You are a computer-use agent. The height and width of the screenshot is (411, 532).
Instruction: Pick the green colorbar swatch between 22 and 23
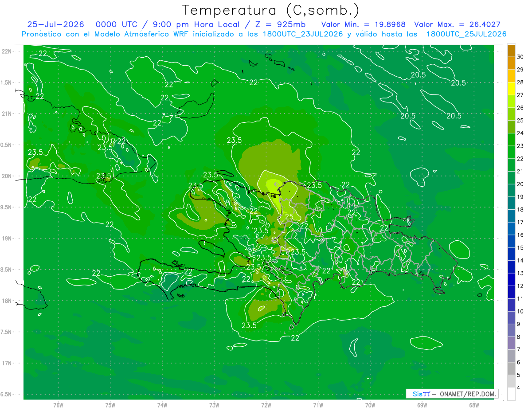click(x=511, y=152)
